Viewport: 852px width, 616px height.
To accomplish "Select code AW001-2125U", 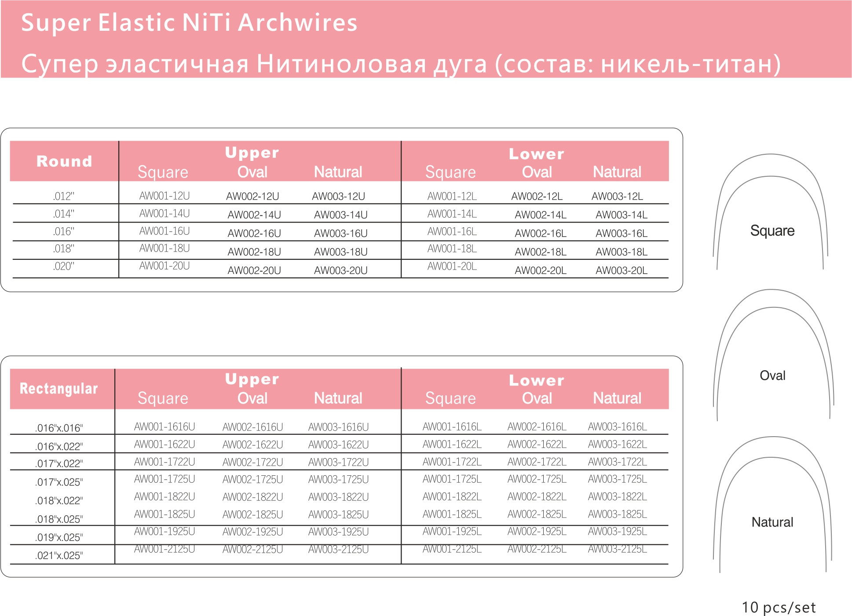I will pos(165,549).
